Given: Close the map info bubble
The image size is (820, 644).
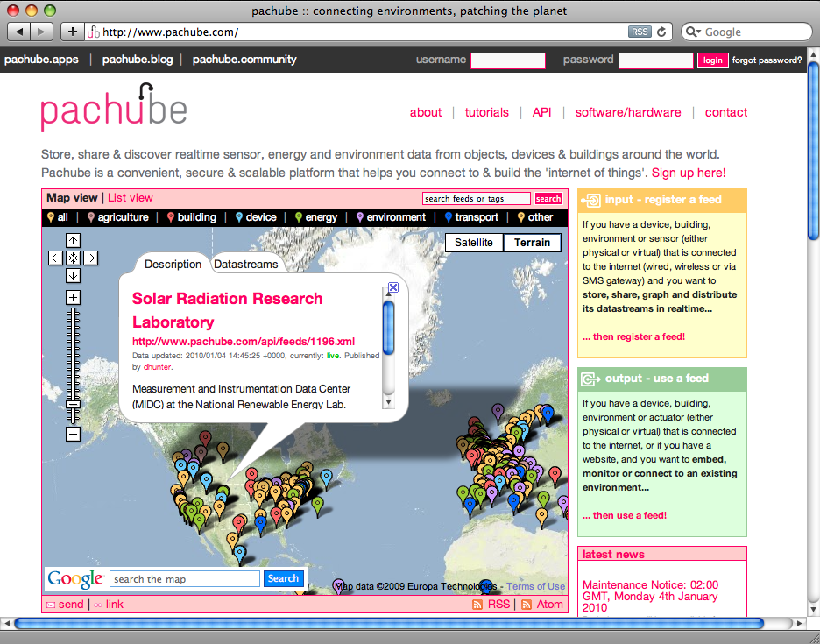Looking at the screenshot, I should coord(393,287).
